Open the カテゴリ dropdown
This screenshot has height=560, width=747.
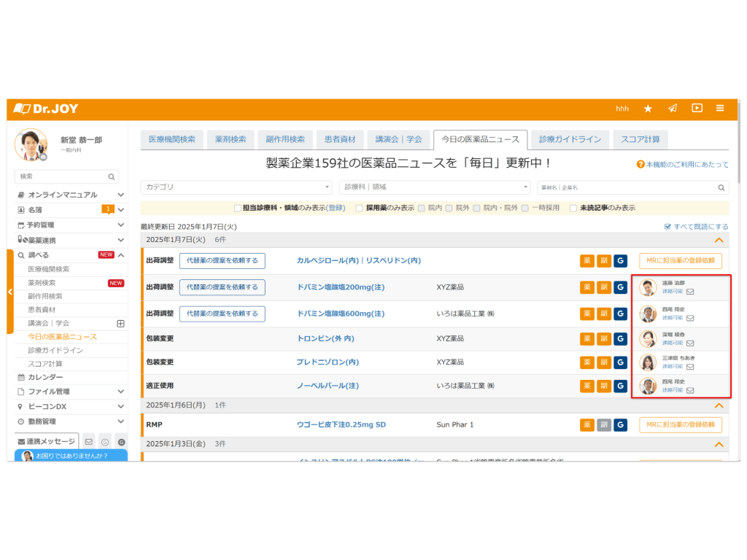[x=236, y=187]
